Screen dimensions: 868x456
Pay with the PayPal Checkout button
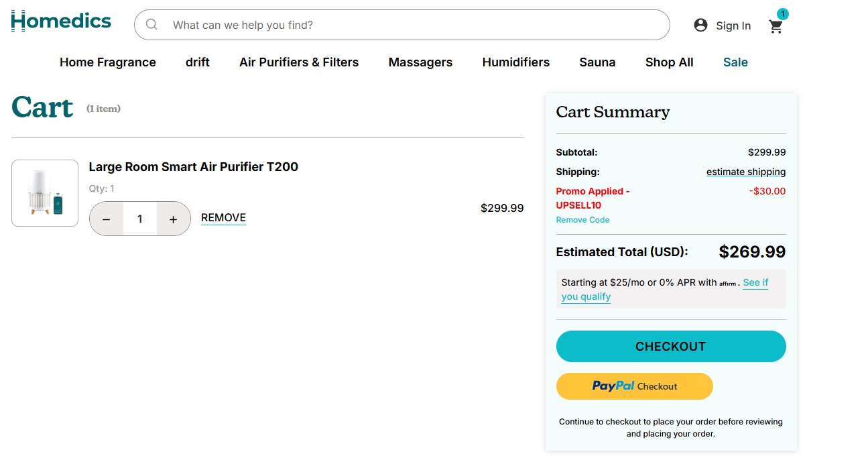[x=635, y=386]
